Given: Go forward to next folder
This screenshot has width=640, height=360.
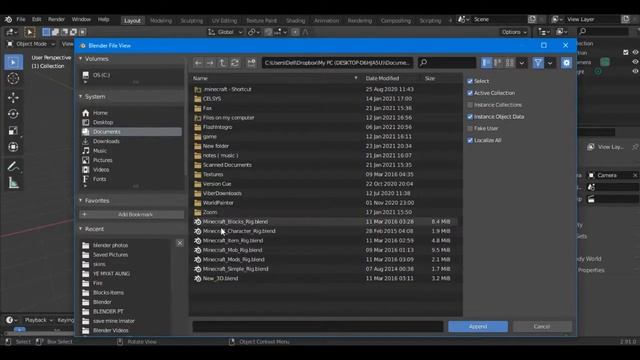Looking at the screenshot, I should (x=210, y=63).
